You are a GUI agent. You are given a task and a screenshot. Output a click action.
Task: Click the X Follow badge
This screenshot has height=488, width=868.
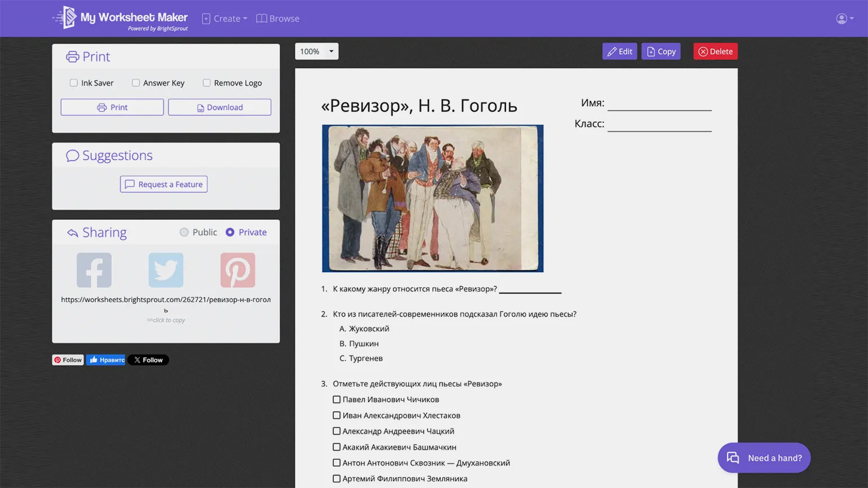coord(148,360)
